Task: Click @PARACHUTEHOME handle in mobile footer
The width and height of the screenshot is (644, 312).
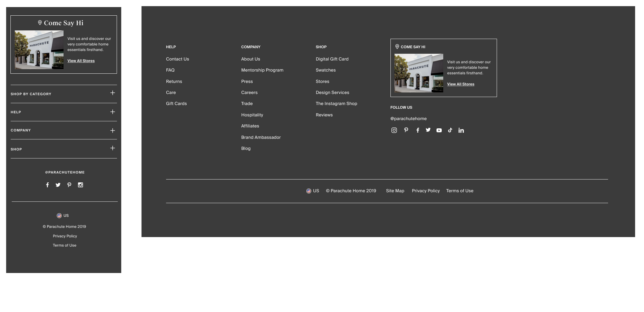Action: click(65, 172)
